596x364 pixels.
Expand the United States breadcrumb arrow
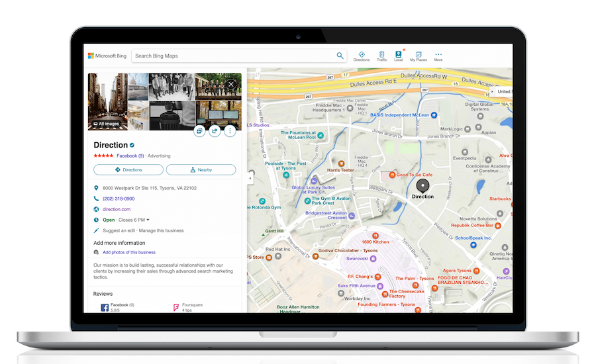click(492, 91)
